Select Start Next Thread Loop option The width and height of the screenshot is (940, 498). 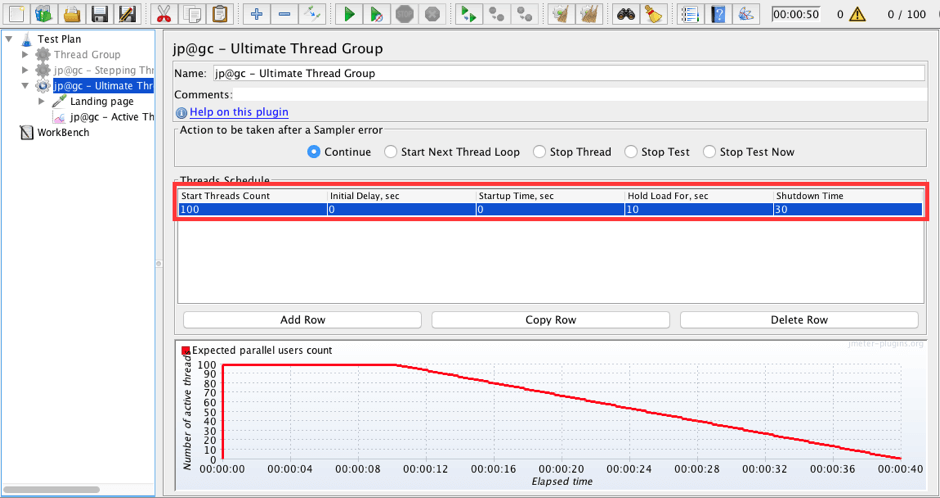[x=389, y=152]
